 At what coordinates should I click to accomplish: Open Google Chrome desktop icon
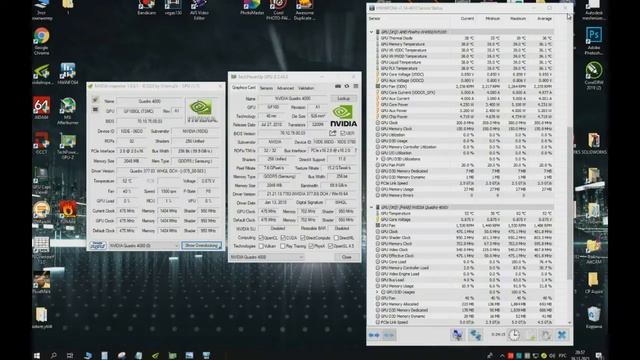point(42,41)
